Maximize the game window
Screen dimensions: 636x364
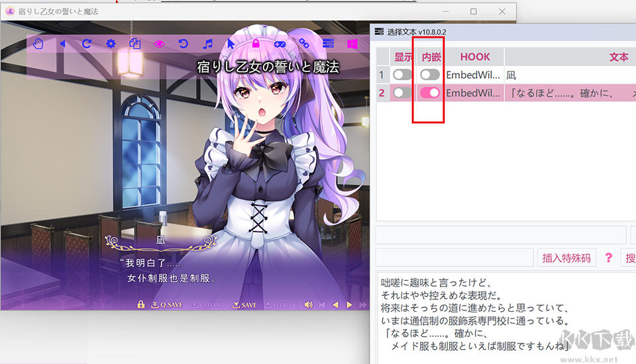[473, 11]
